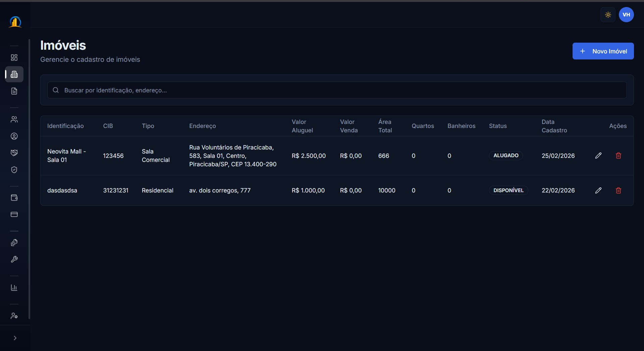This screenshot has width=644, height=351.
Task: Click the property search input field
Action: (x=337, y=90)
